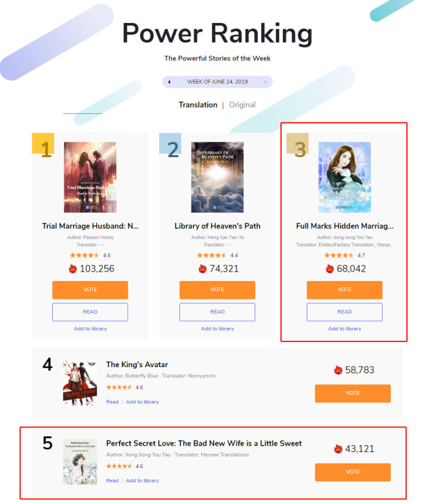Vote for Trial Marriage Husband

(x=90, y=290)
